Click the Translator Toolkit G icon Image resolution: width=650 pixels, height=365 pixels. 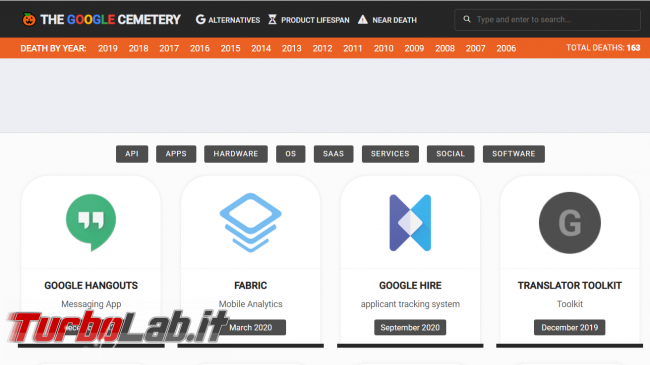coord(570,223)
